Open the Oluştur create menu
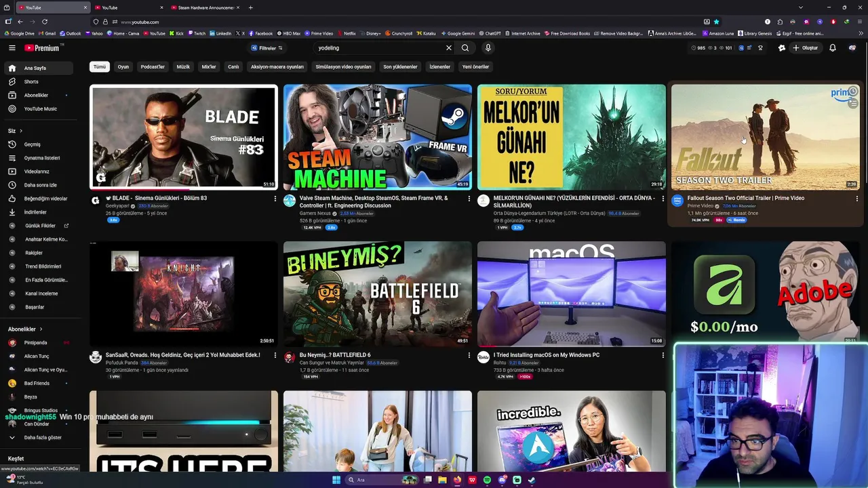This screenshot has width=868, height=488. tap(806, 48)
